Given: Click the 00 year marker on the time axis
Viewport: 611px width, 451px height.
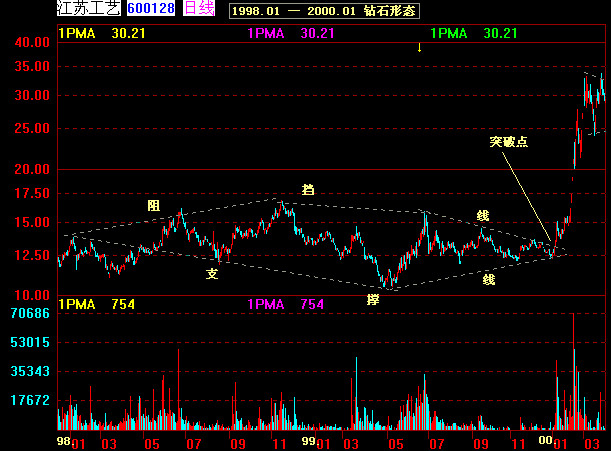Looking at the screenshot, I should [545, 440].
